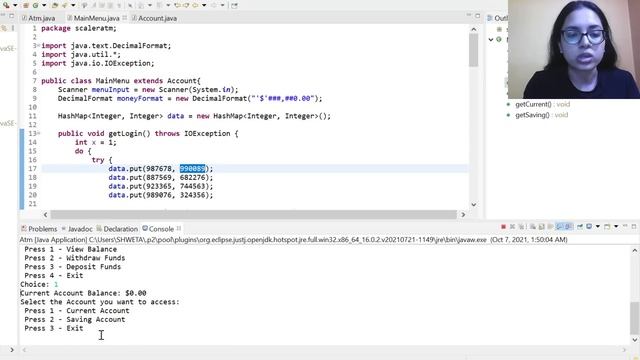The height and width of the screenshot is (360, 640).
Task: Click Remove Launch icon in Console toolbar
Action: pyautogui.click(x=512, y=227)
